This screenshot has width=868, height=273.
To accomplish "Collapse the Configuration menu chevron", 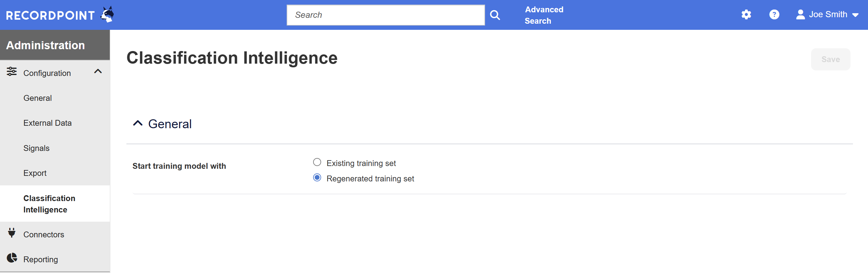I will 98,71.
